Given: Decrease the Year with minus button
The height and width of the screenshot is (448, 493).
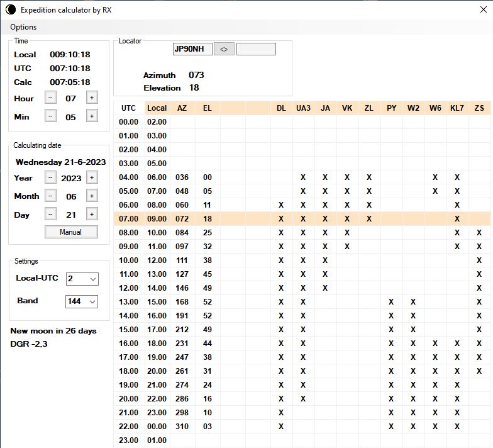Looking at the screenshot, I should click(50, 177).
